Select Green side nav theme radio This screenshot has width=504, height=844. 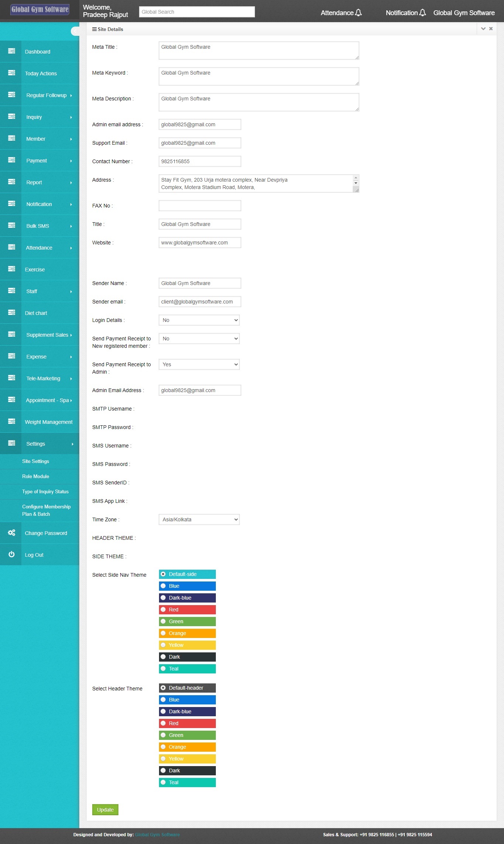click(x=163, y=621)
